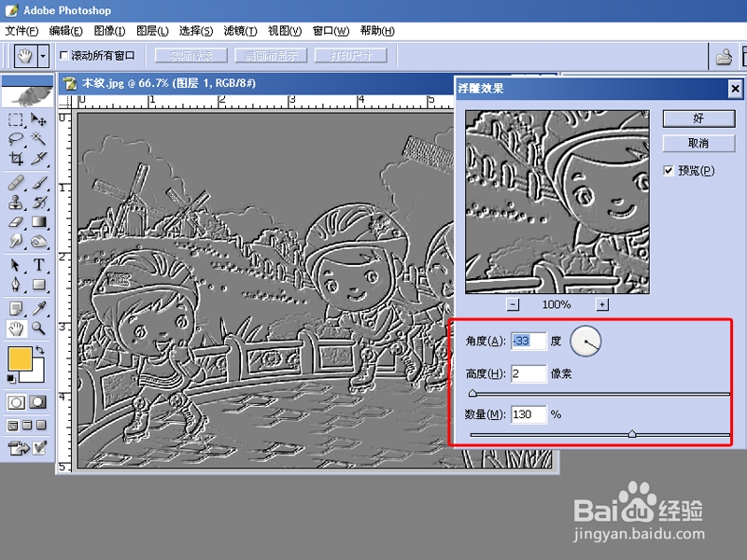Select the History Brush tool
Viewport: 747px width, 560px height.
(x=38, y=203)
